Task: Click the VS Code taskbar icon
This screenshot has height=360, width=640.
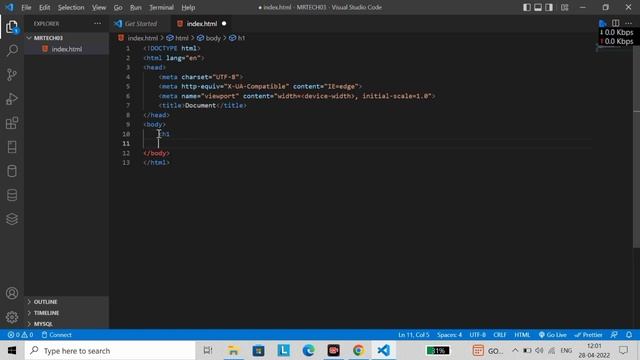Action: (x=383, y=351)
